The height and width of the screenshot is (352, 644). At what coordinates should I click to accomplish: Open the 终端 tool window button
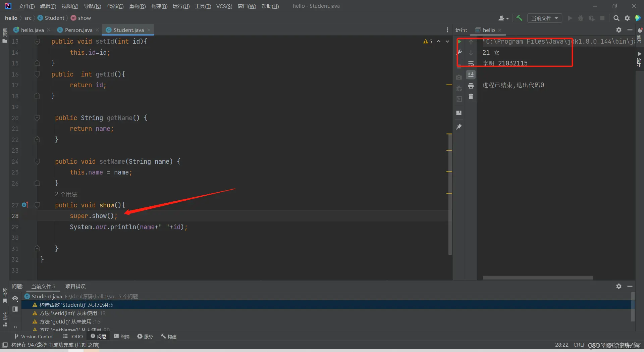coord(122,336)
